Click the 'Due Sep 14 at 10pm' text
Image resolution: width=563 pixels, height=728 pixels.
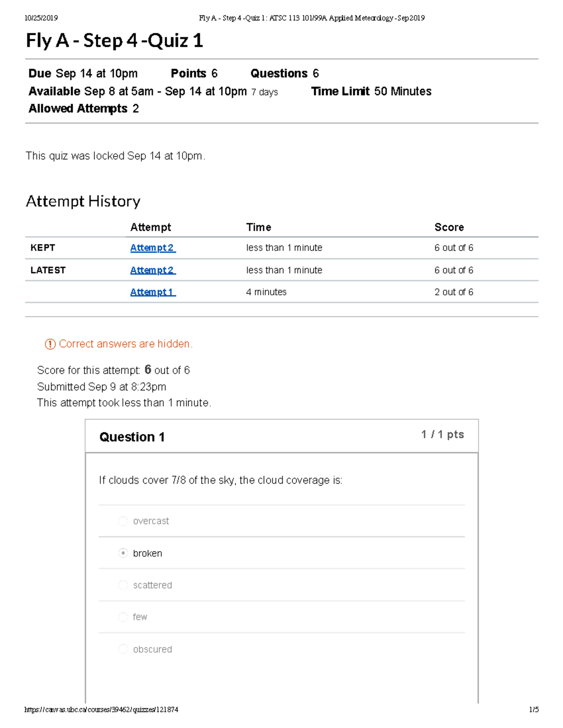[83, 73]
